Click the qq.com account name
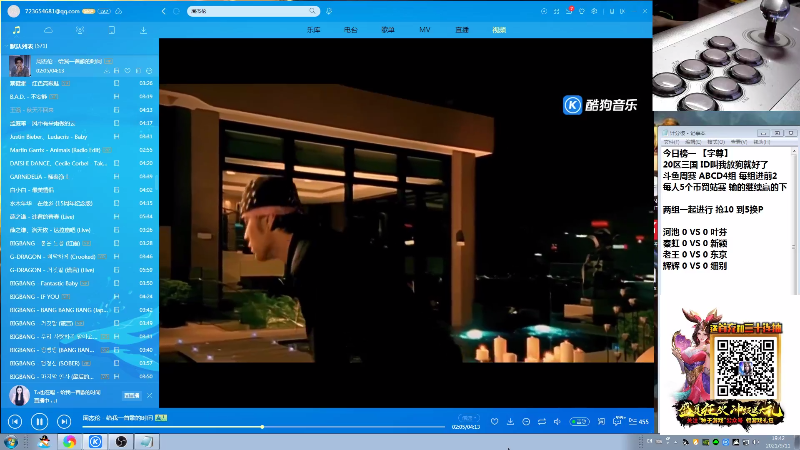 (x=52, y=11)
